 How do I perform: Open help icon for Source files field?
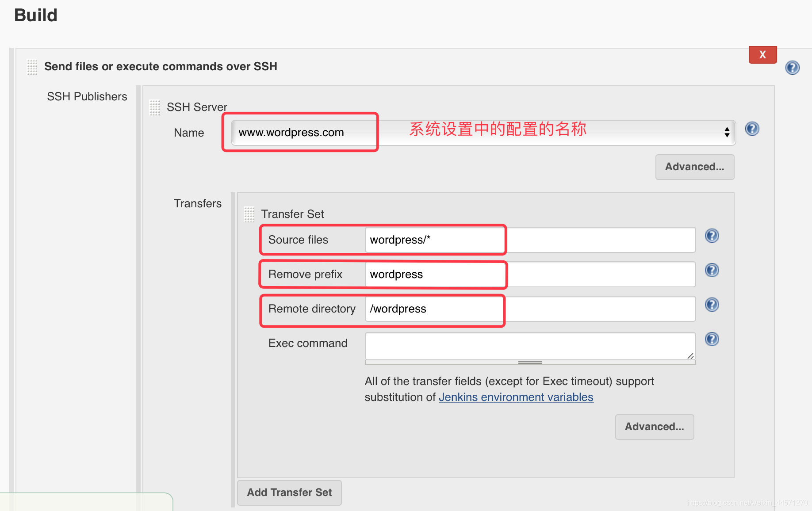(712, 236)
